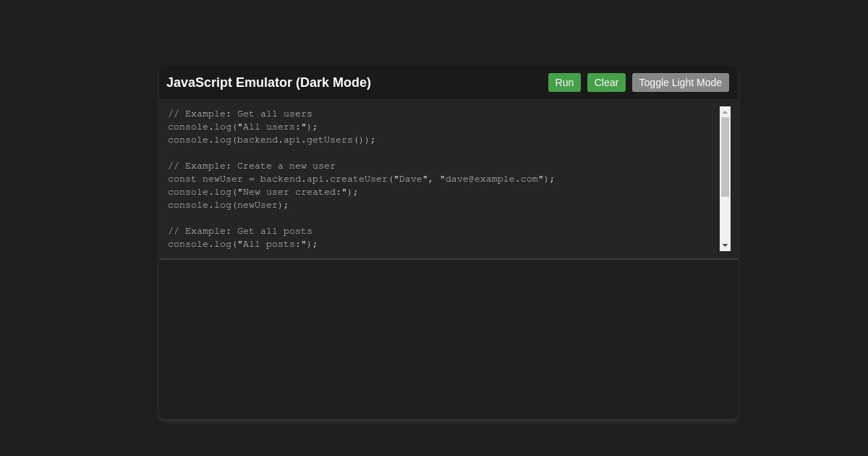Place cursor on the createUser code line
The width and height of the screenshot is (868, 456).
(361, 179)
